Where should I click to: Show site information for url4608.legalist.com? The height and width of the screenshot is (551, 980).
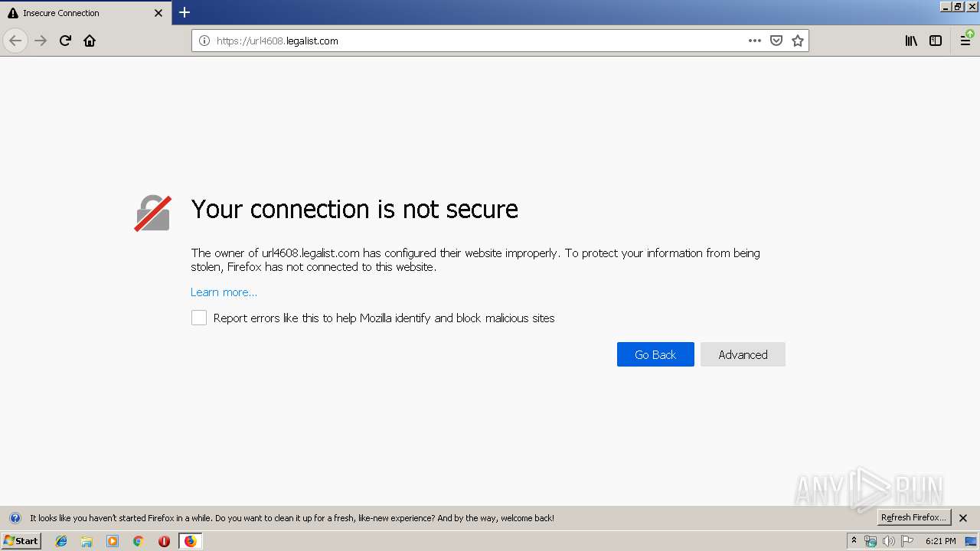pyautogui.click(x=204, y=41)
